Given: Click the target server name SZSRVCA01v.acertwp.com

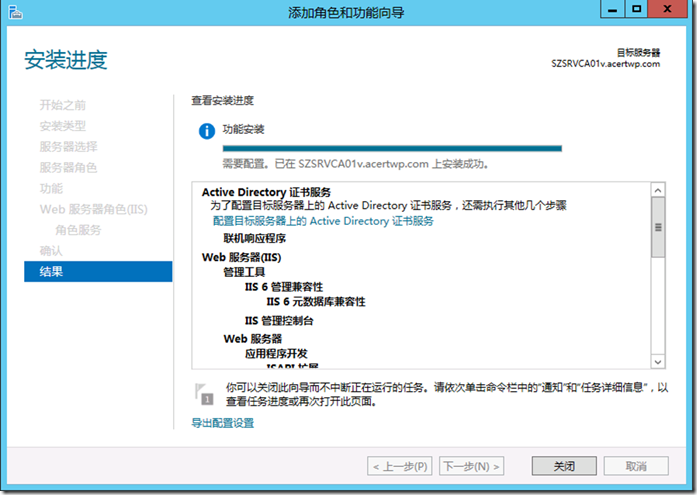Looking at the screenshot, I should coord(605,64).
